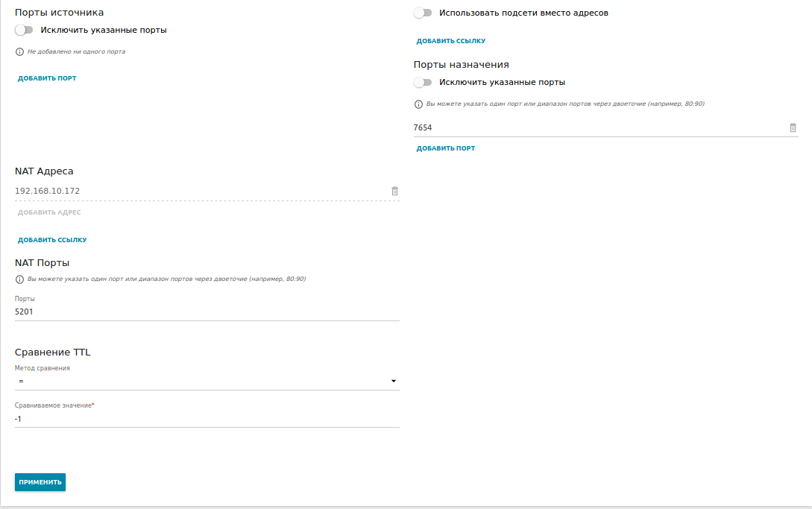This screenshot has height=509, width=812.
Task: Click the destination port field showing 7654
Action: coord(597,127)
